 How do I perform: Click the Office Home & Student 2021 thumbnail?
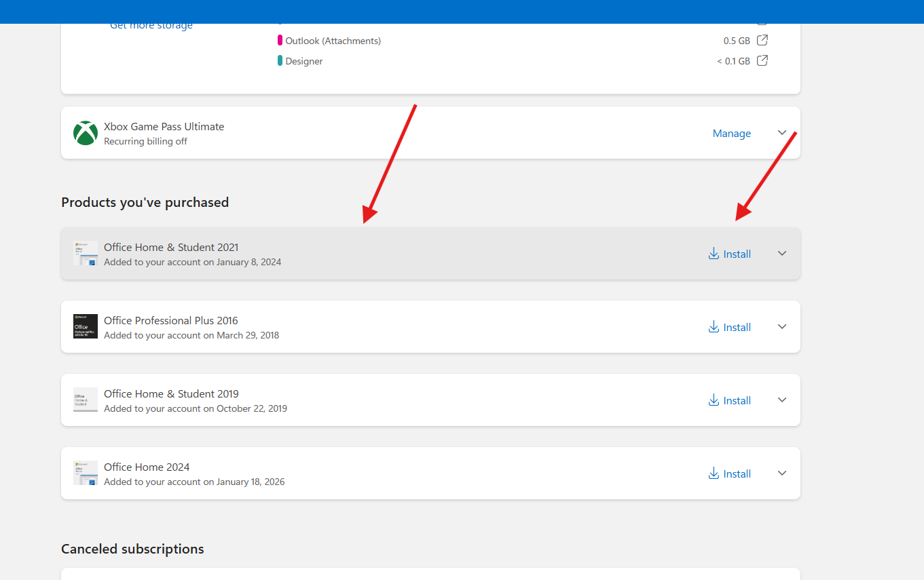click(86, 253)
